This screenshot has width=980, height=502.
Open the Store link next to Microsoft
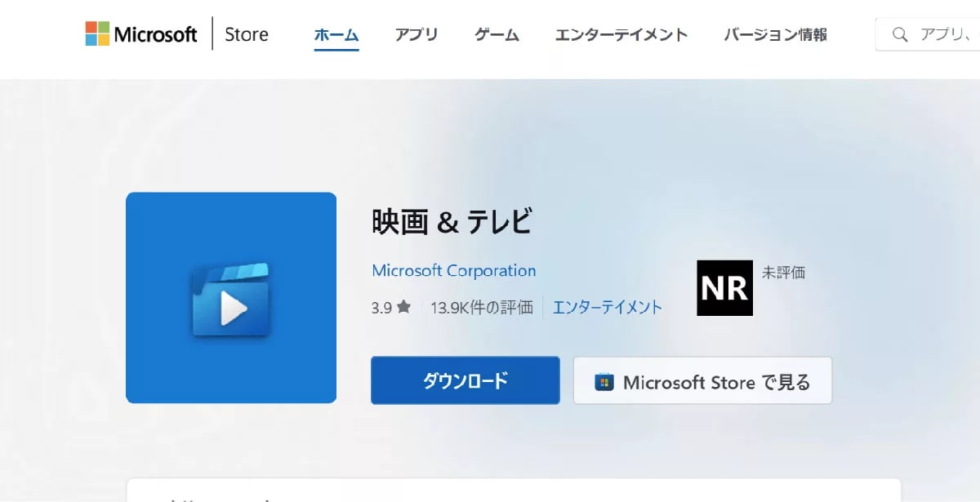[246, 34]
